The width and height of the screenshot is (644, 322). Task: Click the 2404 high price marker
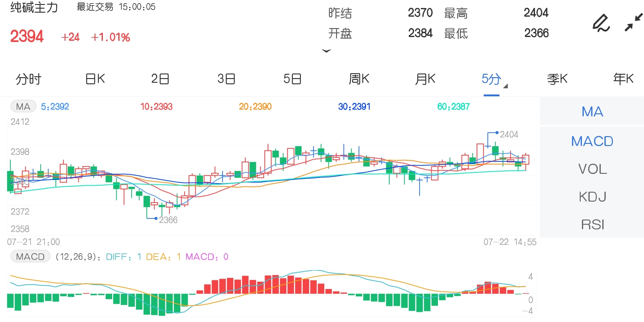tap(509, 134)
